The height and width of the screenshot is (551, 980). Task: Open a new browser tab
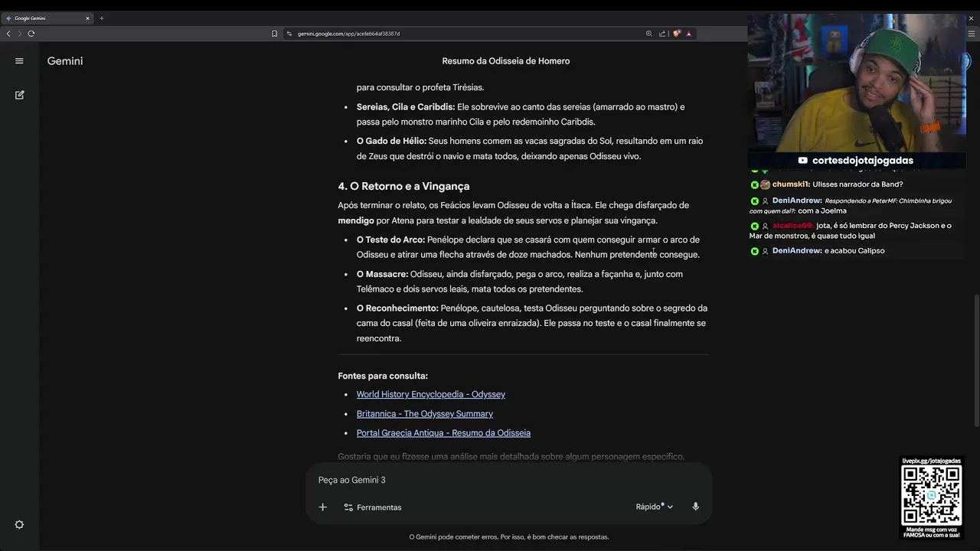click(x=101, y=18)
